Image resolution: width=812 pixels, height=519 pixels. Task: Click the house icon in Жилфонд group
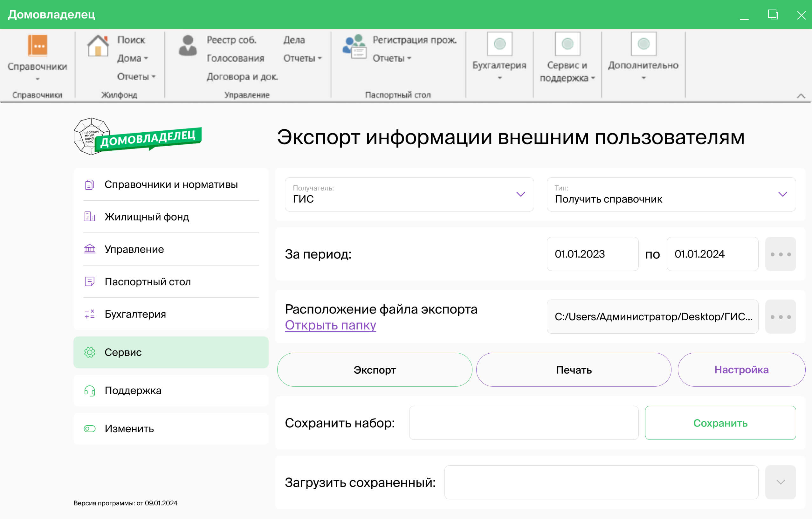pos(98,46)
